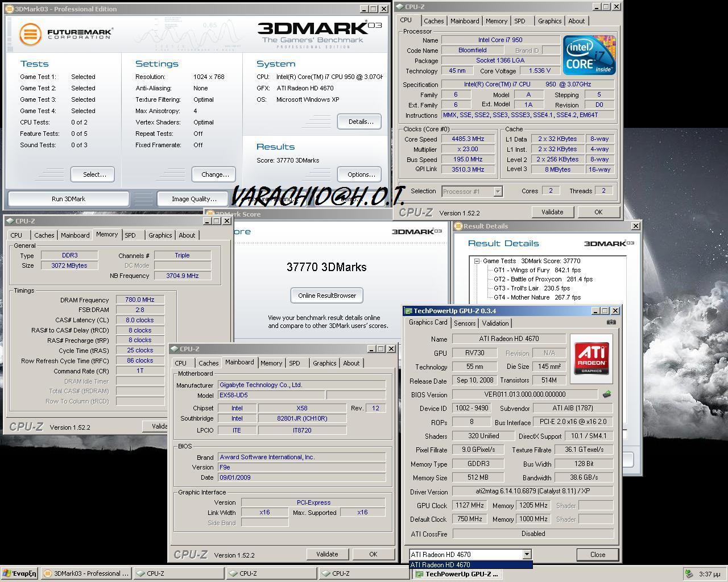Switch to Caches tab in top CPU-Z window
This screenshot has width=728, height=582.
point(433,21)
